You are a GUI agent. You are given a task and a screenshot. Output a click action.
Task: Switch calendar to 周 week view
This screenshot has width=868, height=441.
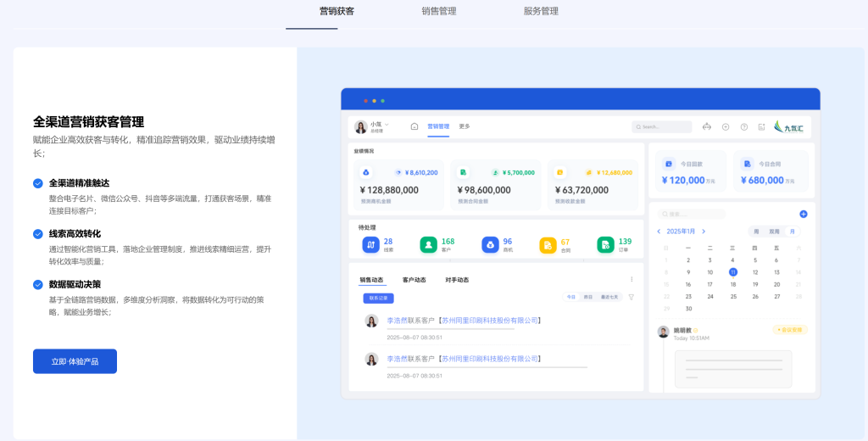click(756, 231)
